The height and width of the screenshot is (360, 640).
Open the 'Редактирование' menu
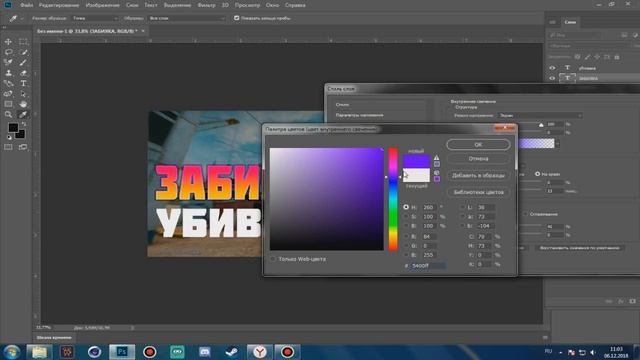(x=59, y=5)
